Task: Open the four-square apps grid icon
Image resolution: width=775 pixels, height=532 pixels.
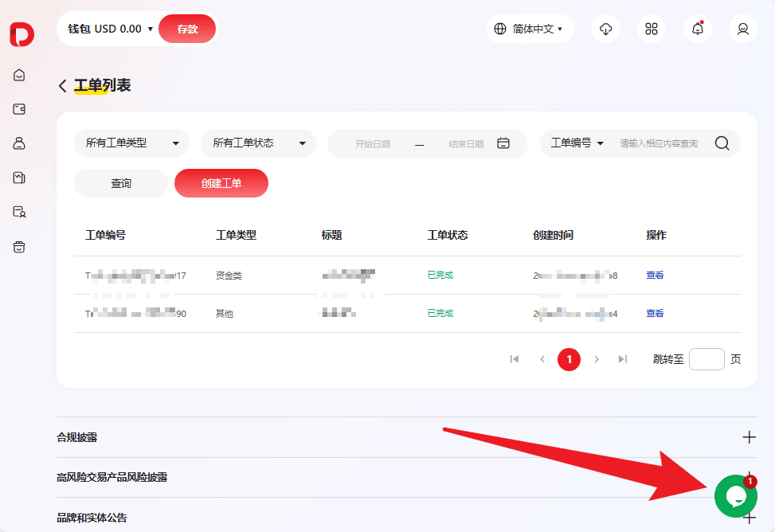Action: [652, 29]
